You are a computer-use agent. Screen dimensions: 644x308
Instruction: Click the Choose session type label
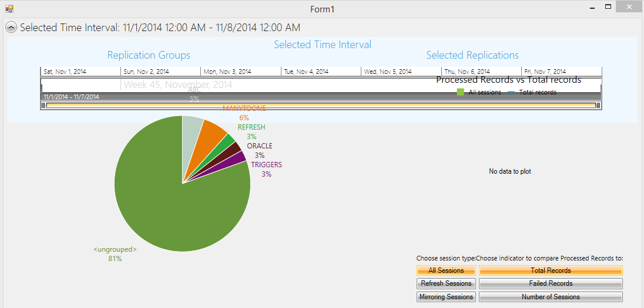click(x=446, y=258)
